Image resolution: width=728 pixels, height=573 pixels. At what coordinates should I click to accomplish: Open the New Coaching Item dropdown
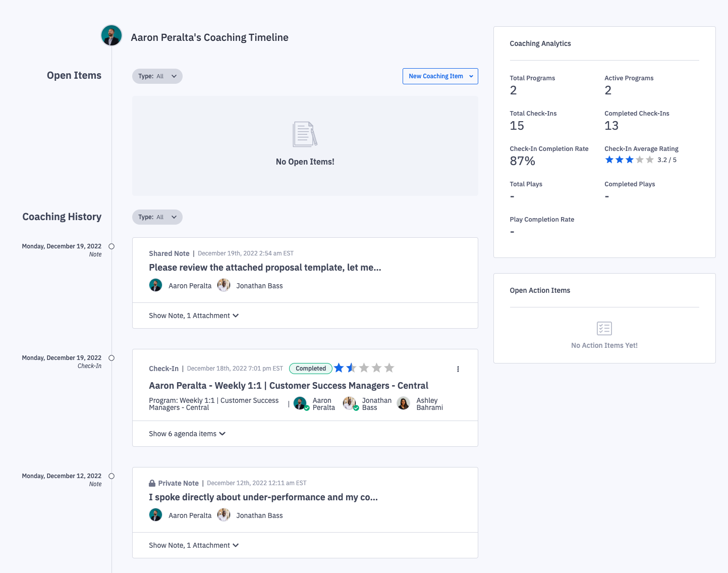(x=440, y=76)
